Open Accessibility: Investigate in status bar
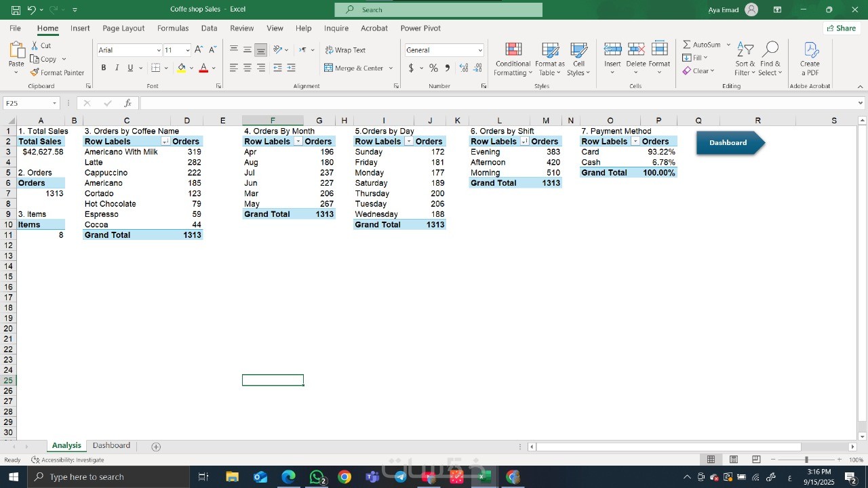 [68, 460]
